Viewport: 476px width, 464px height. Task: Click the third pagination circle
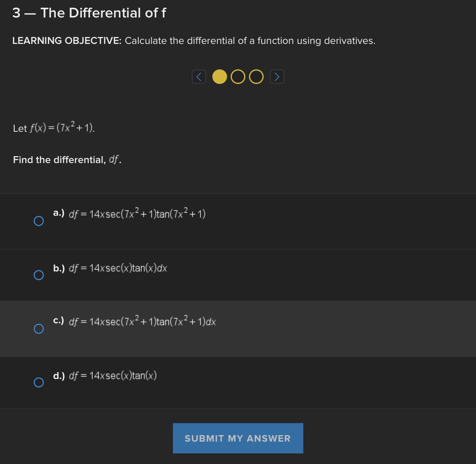point(256,76)
